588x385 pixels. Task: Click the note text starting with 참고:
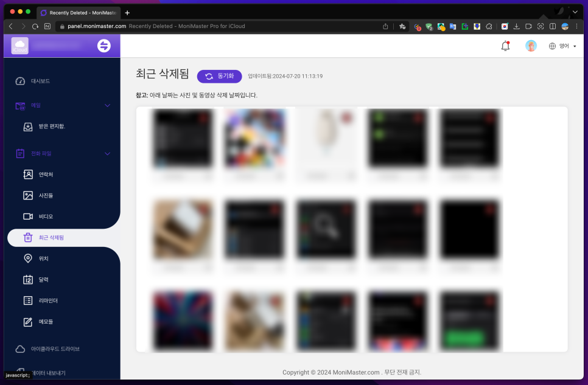click(x=197, y=95)
